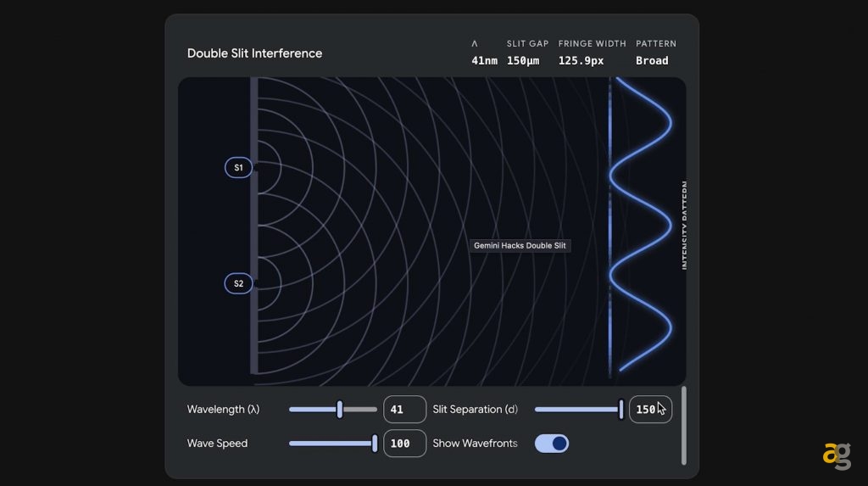This screenshot has width=868, height=486.
Task: Toggle the Show Wavefronts switch
Action: 551,444
